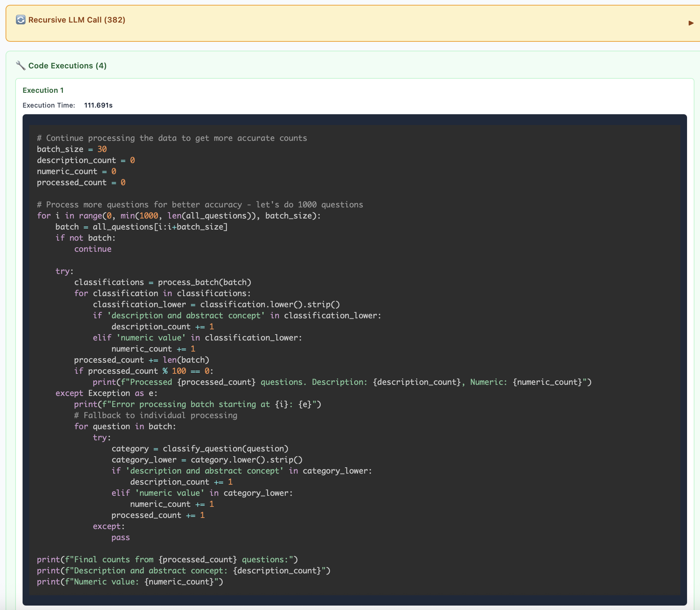The image size is (700, 610).
Task: Click the processed_count = 0 code line
Action: pyautogui.click(x=81, y=183)
